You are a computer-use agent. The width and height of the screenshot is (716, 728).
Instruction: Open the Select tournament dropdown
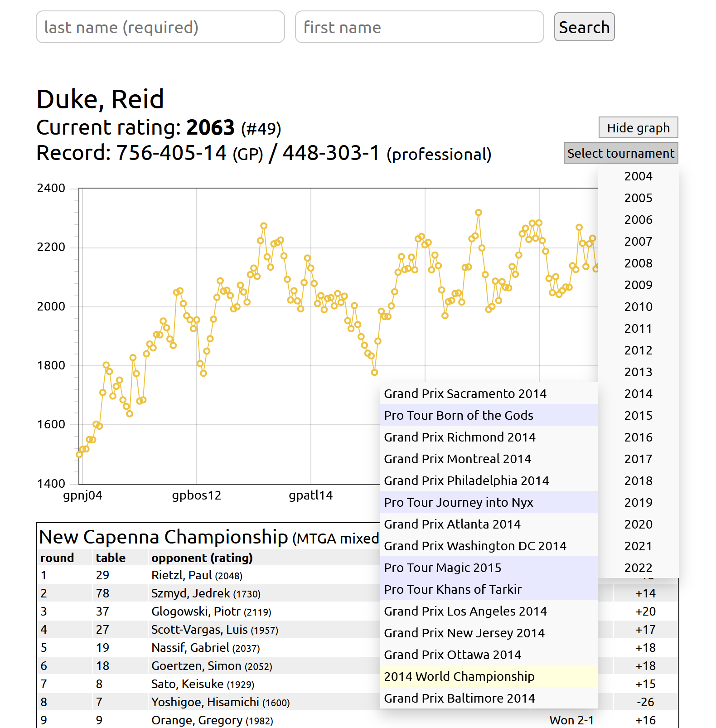point(621,153)
